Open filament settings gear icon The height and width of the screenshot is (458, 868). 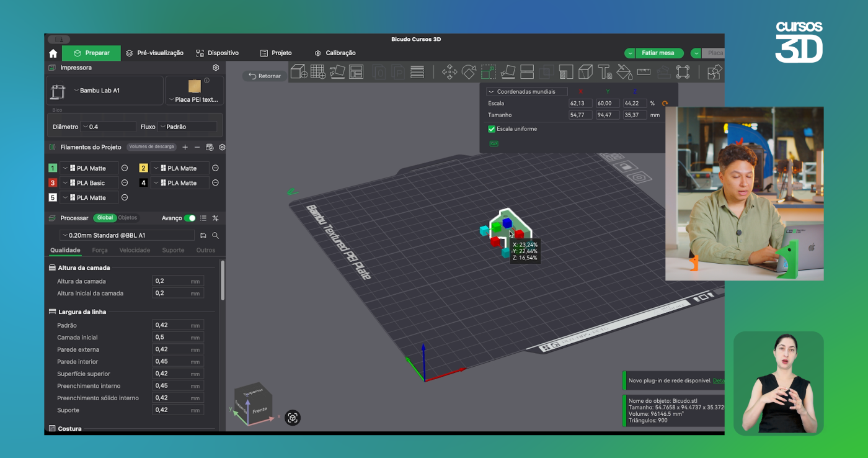(x=222, y=147)
